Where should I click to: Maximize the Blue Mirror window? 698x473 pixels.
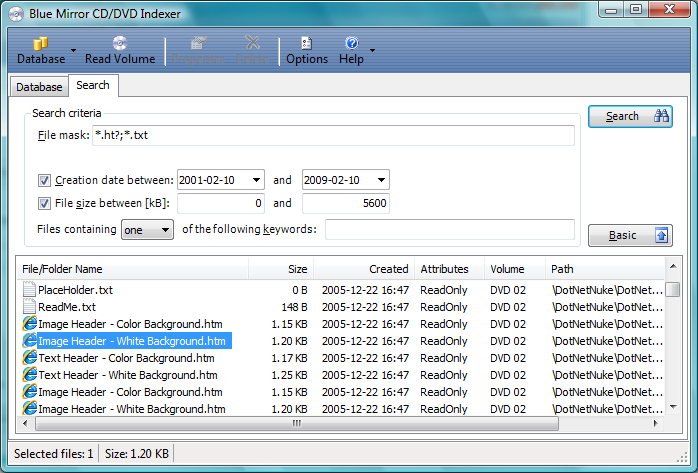(636, 10)
